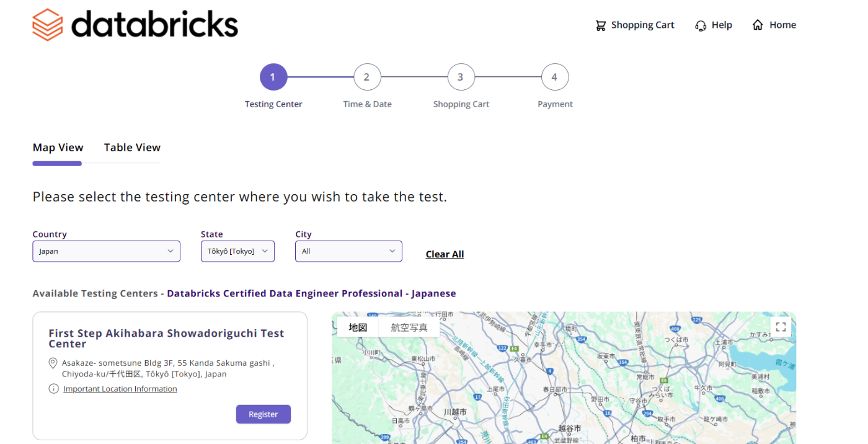Image resolution: width=868 pixels, height=444 pixels.
Task: Click the Help headset icon
Action: tap(701, 25)
